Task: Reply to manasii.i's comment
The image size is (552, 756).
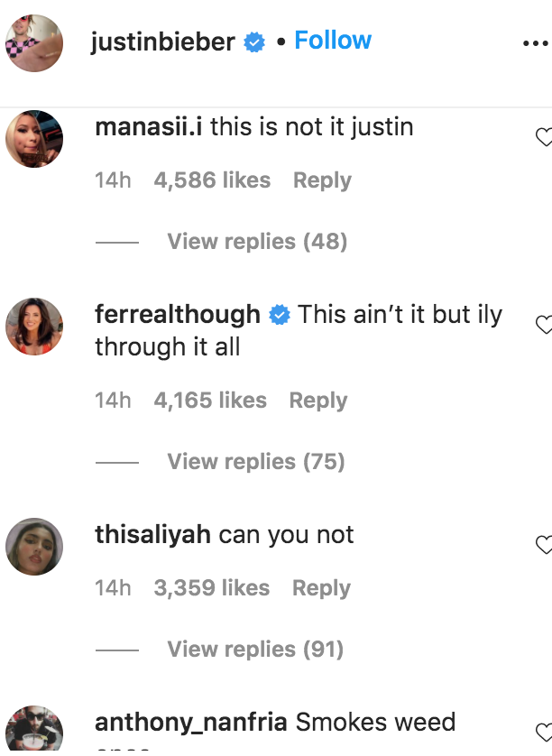Action: [x=323, y=180]
